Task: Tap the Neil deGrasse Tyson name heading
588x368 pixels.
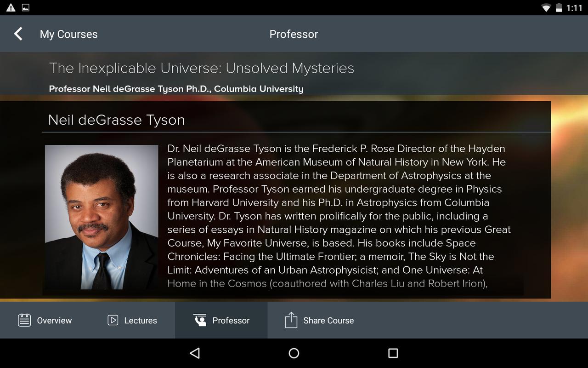Action: tap(117, 120)
